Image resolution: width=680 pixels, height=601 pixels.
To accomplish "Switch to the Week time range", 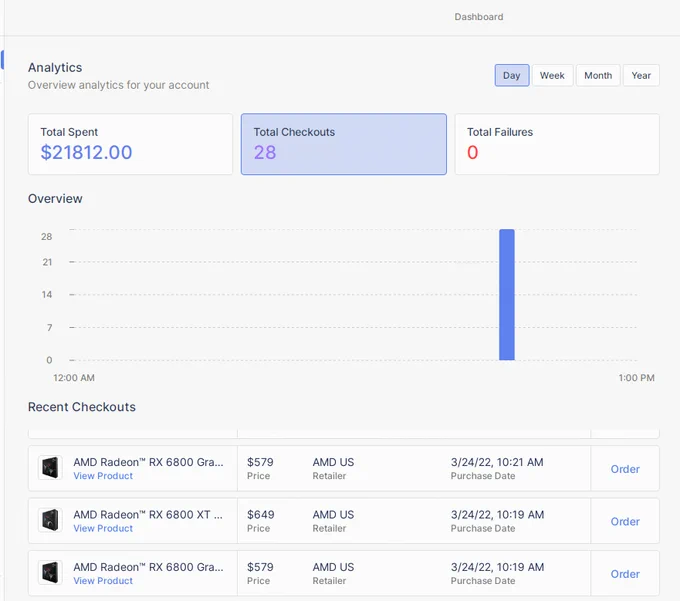I will pos(552,75).
